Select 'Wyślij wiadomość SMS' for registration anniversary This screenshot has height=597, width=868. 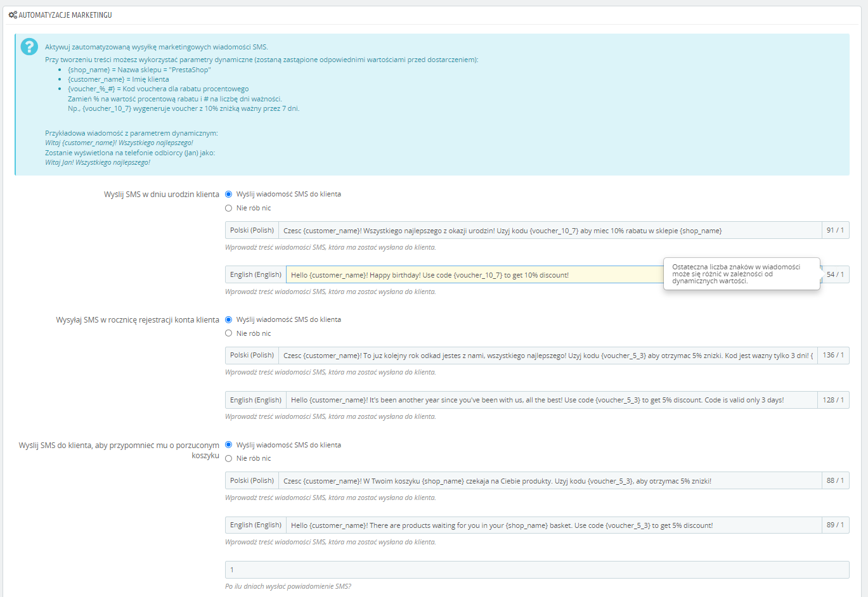tap(229, 320)
